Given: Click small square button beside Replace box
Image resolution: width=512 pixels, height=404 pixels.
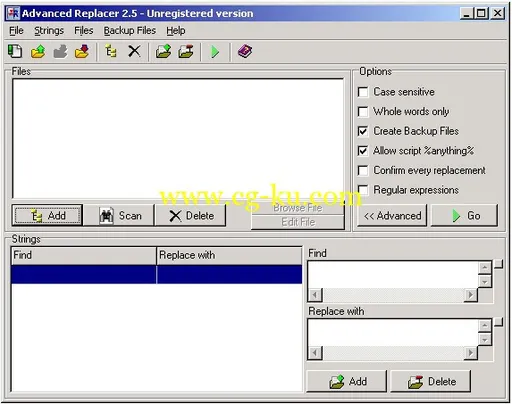Looking at the screenshot, I should coord(498,322).
